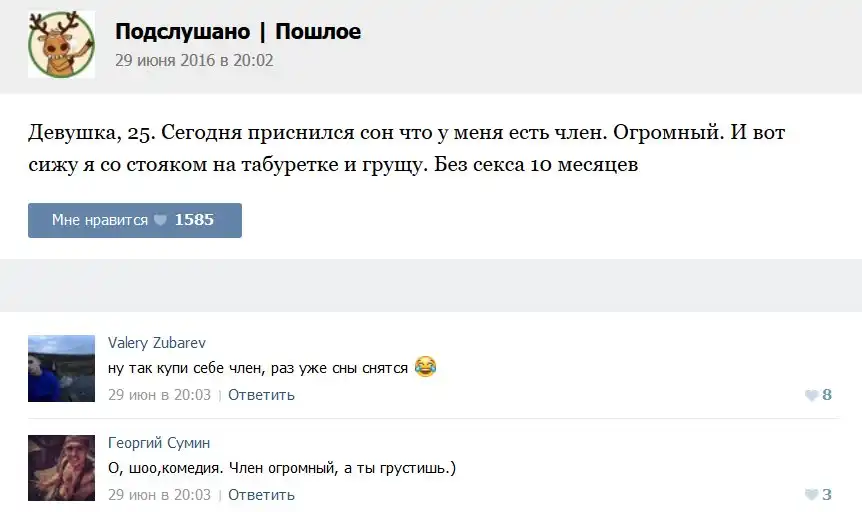Open the post timestamp 29 июня 2016
The image size is (862, 512).
click(x=194, y=60)
